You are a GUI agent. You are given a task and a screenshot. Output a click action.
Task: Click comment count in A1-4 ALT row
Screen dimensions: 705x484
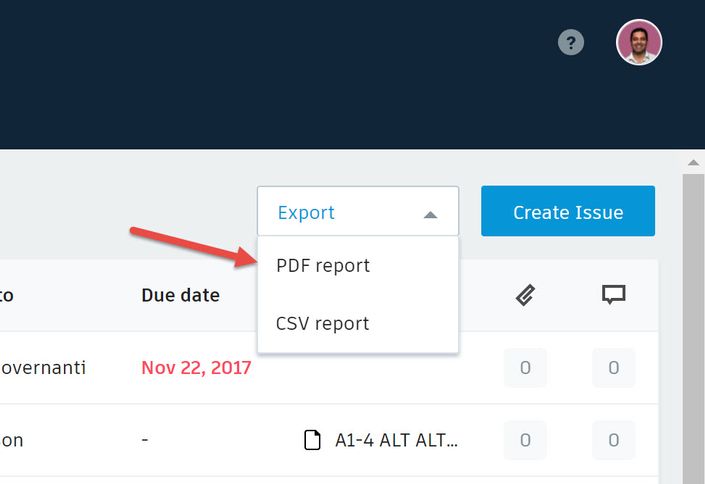click(613, 440)
